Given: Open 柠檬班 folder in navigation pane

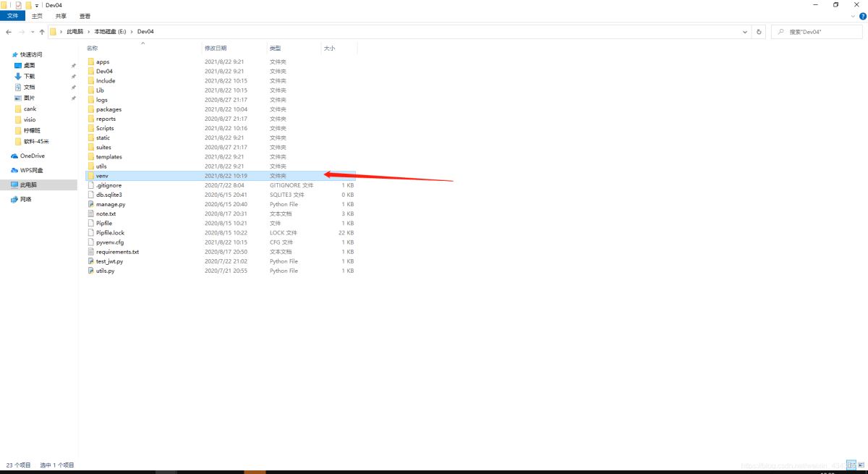Looking at the screenshot, I should (32, 130).
